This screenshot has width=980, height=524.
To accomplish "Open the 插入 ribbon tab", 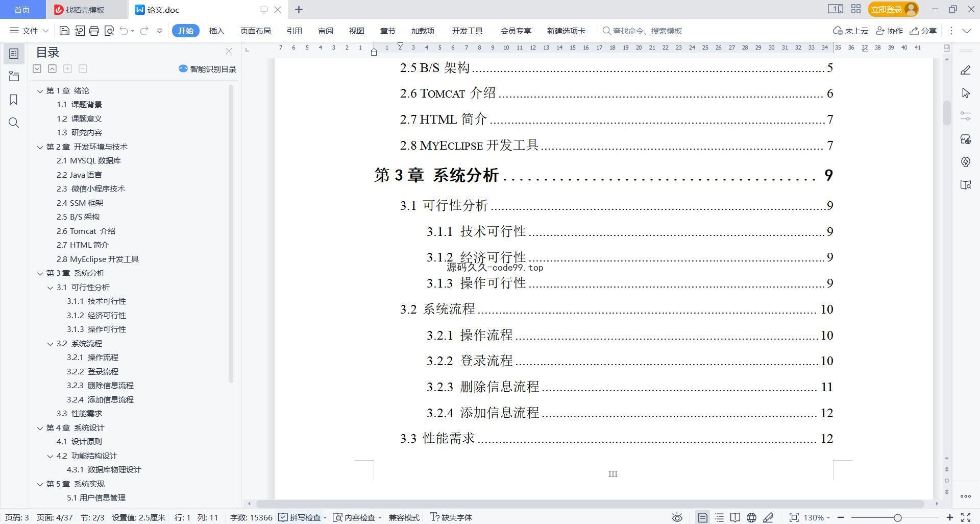I will (217, 31).
